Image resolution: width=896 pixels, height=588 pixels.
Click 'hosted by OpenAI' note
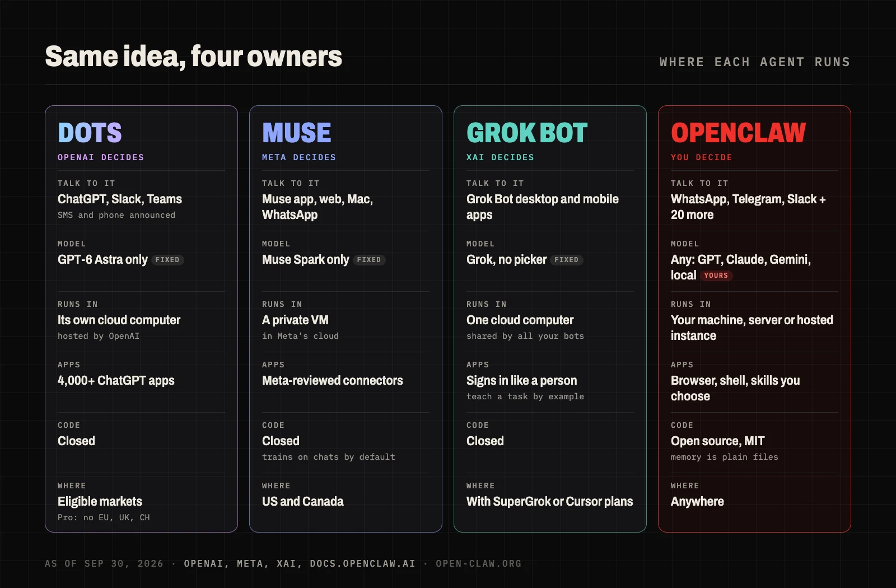(99, 336)
